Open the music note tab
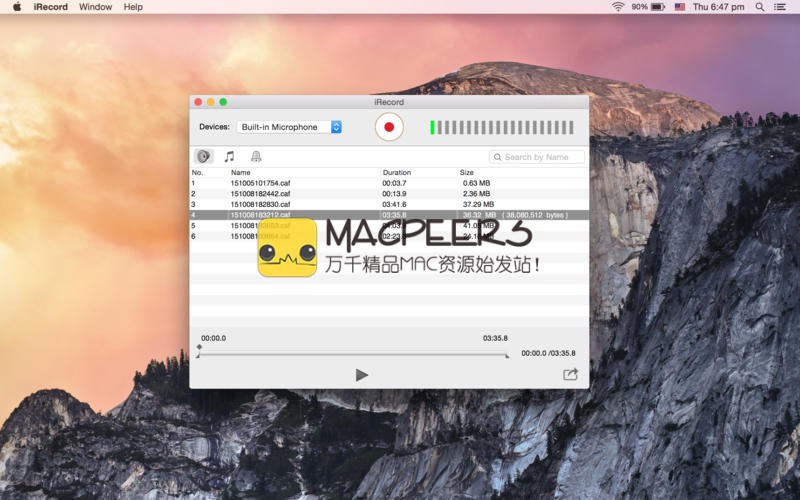 [x=229, y=156]
